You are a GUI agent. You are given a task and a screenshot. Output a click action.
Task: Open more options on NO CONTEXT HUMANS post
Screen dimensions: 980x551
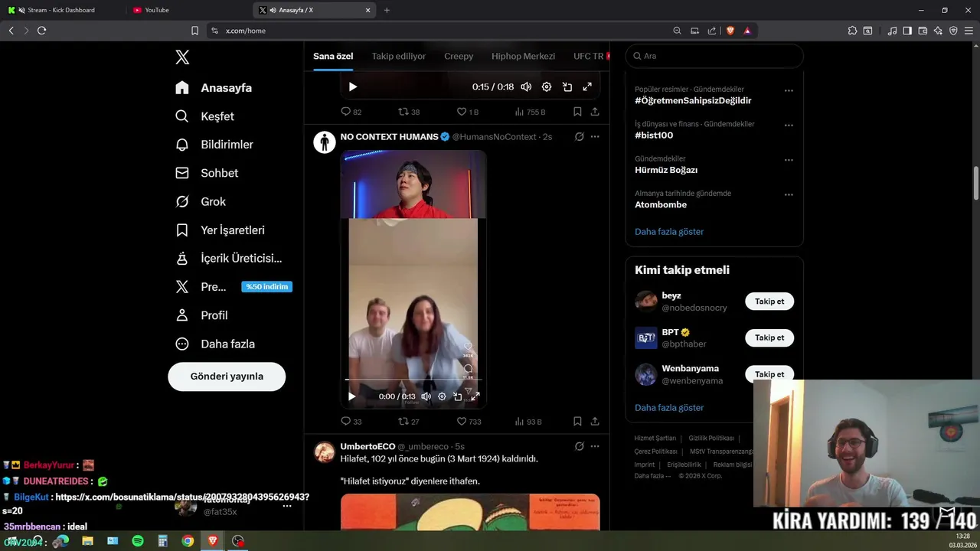[x=595, y=136]
